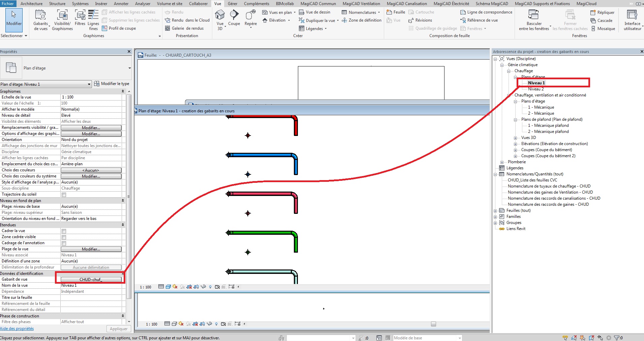Enable Zone cadrée visible
The width and height of the screenshot is (644, 341).
(64, 237)
